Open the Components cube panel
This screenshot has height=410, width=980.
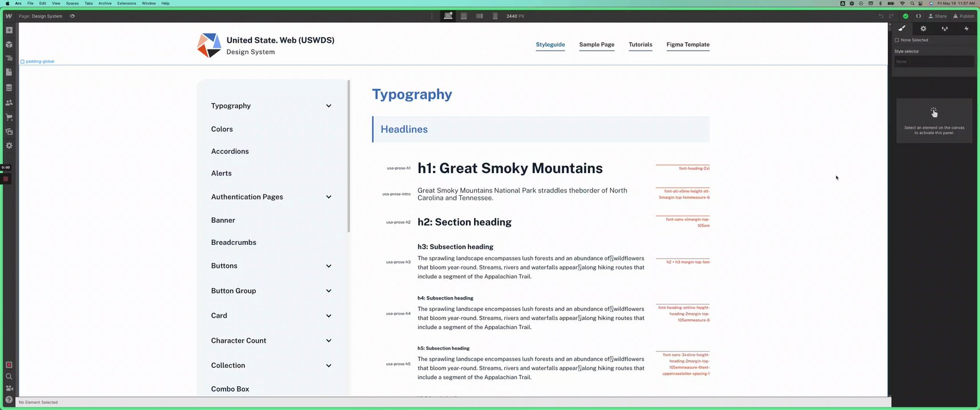point(9,44)
